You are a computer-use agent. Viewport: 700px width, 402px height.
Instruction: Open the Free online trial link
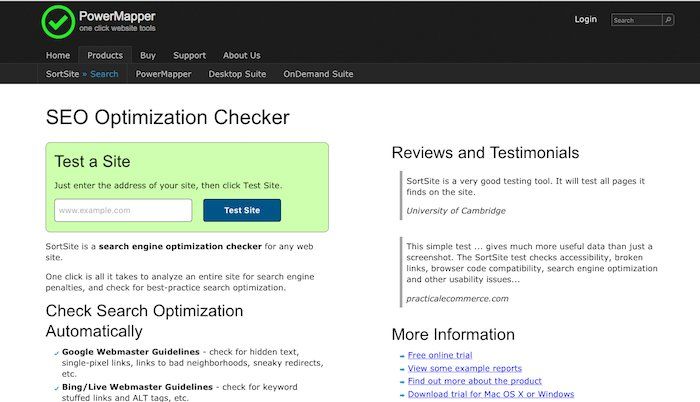point(440,355)
